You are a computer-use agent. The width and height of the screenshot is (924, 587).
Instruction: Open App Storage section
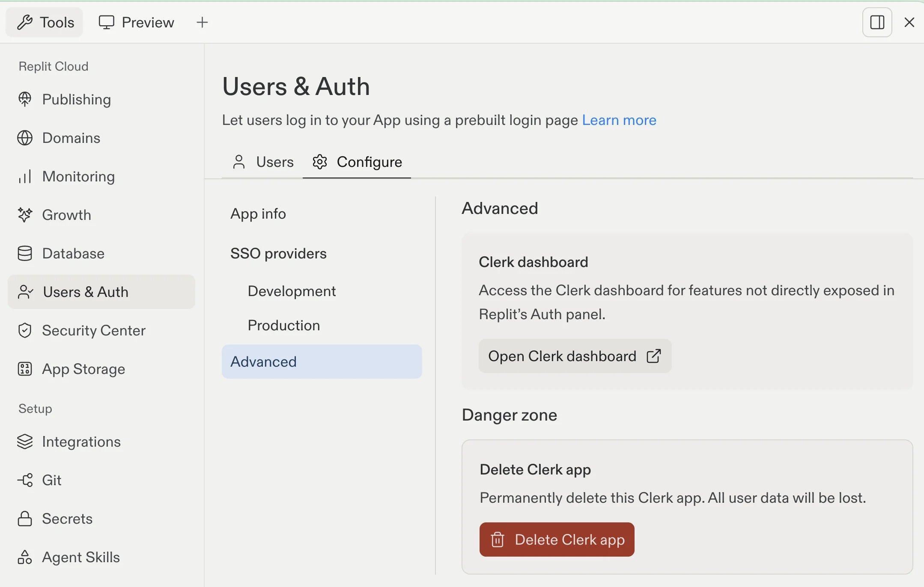pos(101,369)
